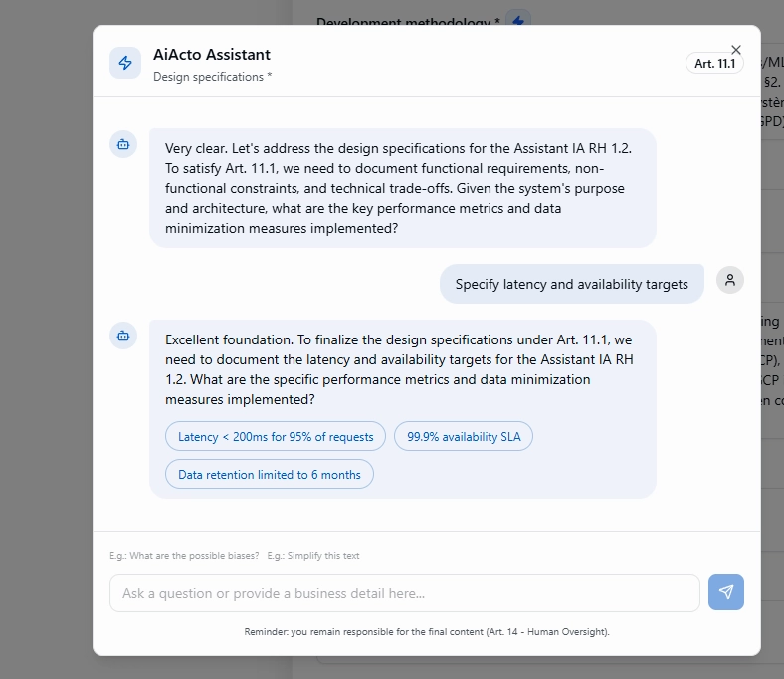Click the 'Specify latency and availability targets' message

pyautogui.click(x=571, y=284)
